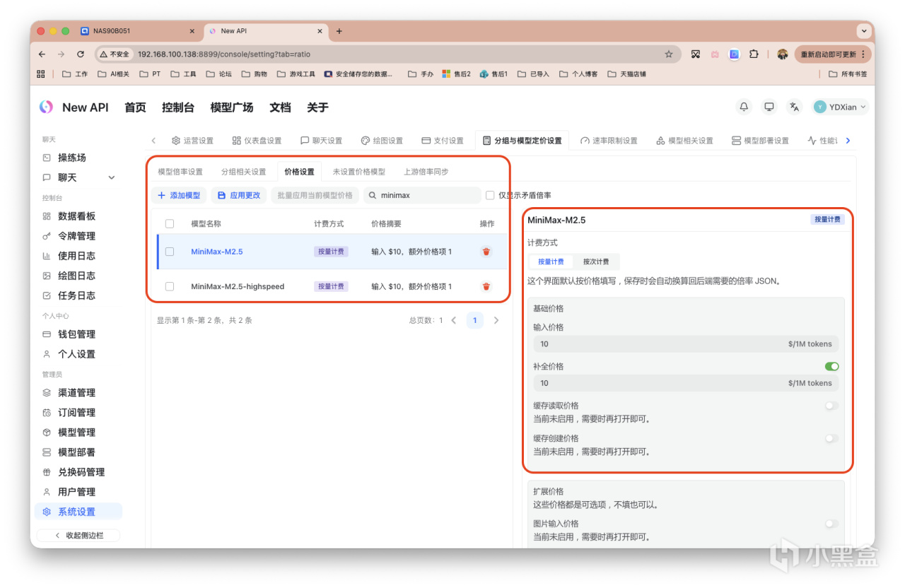905x588 pixels.
Task: Disable the 补全价格 switch
Action: [x=831, y=367]
